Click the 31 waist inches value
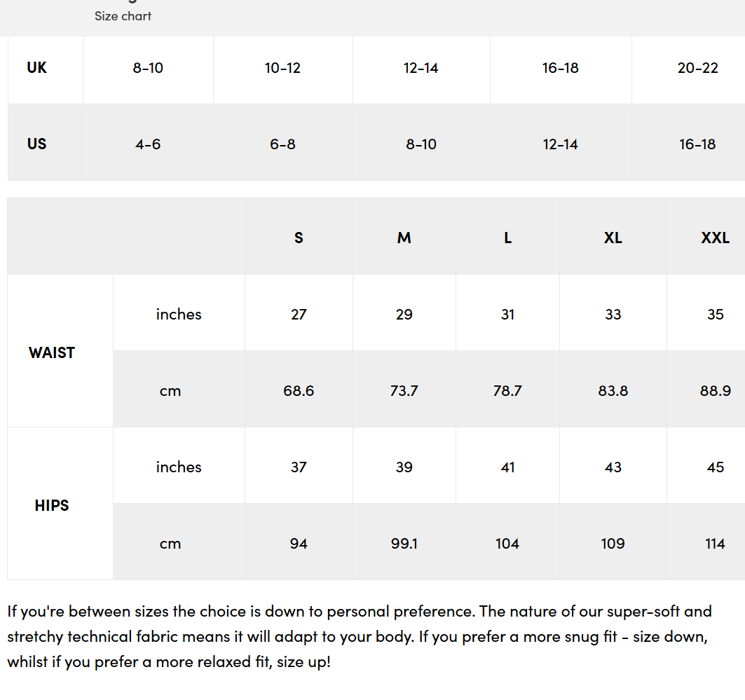745x700 pixels. pyautogui.click(x=507, y=315)
